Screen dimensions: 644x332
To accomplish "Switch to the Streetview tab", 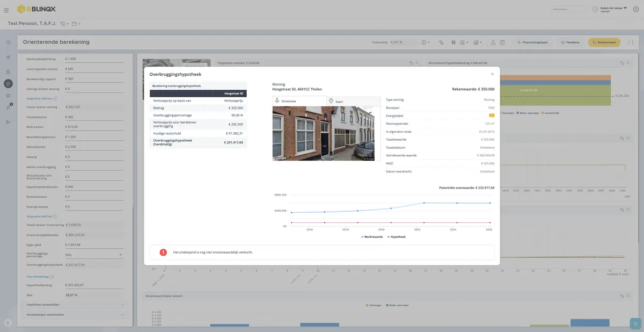I will click(x=299, y=101).
